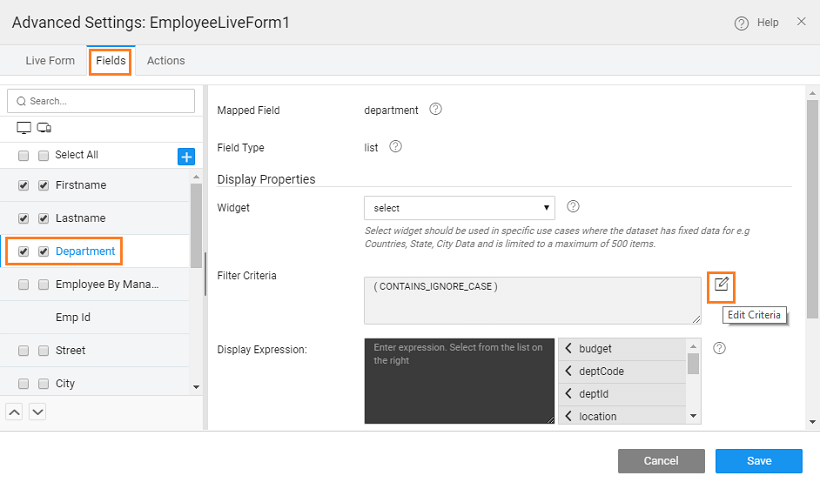Screen dimensions: 820x489
Task: Toggle mobile checkbox for Lastname
Action: pyautogui.click(x=43, y=218)
